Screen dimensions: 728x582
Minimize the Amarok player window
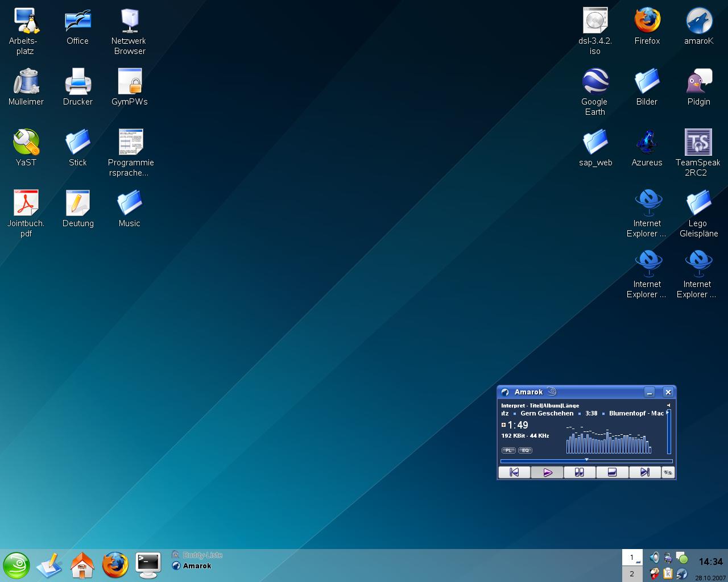click(x=650, y=392)
